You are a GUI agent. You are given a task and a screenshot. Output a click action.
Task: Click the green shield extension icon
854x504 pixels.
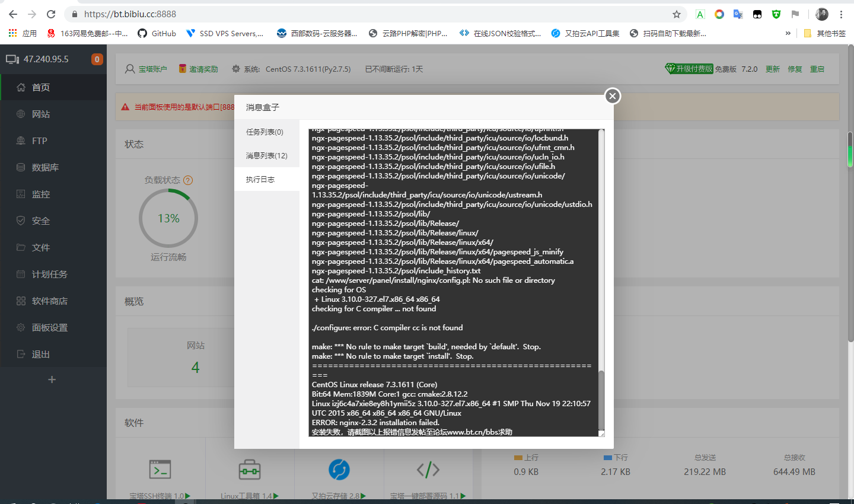pyautogui.click(x=776, y=14)
